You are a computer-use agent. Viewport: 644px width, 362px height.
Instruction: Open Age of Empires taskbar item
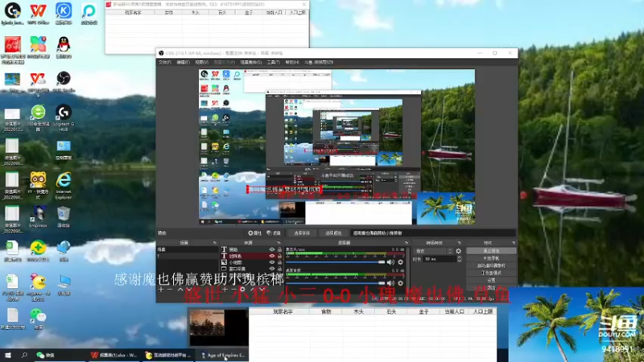click(x=224, y=356)
